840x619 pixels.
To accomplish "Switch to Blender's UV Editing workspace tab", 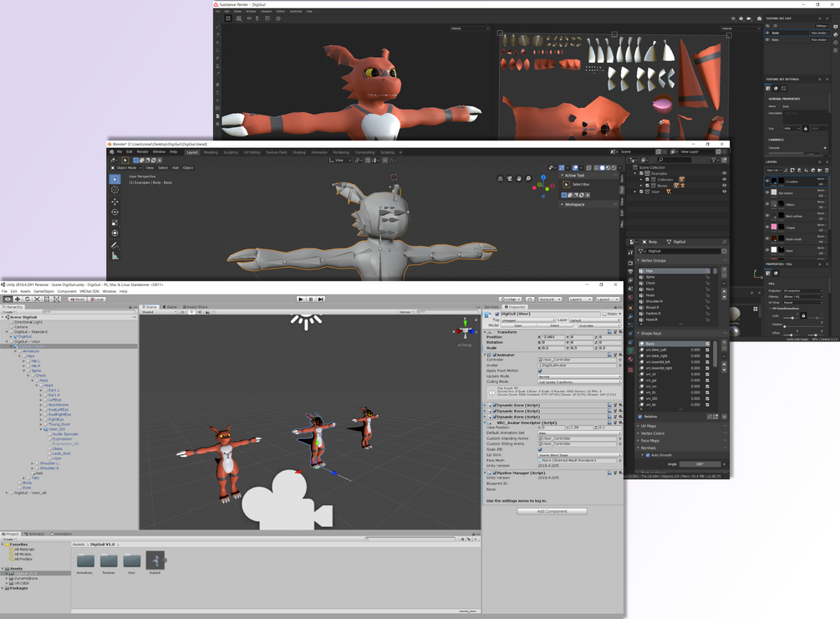I will [x=252, y=152].
